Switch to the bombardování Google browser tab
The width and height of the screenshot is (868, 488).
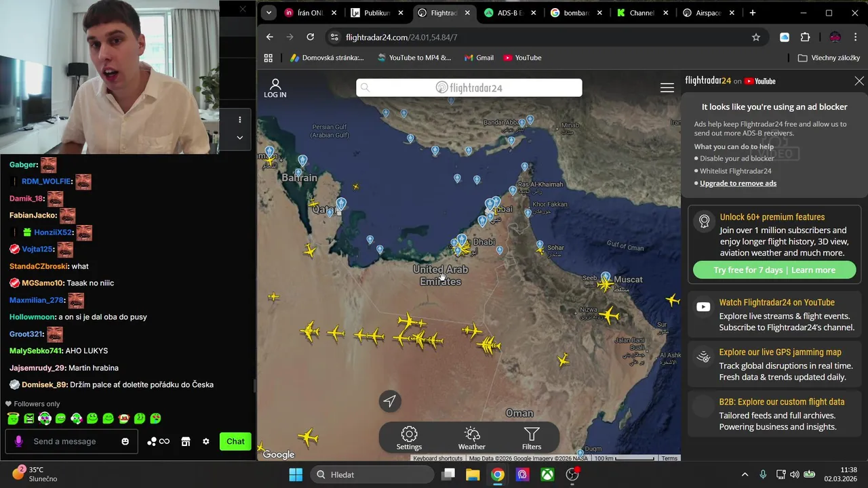pos(576,13)
